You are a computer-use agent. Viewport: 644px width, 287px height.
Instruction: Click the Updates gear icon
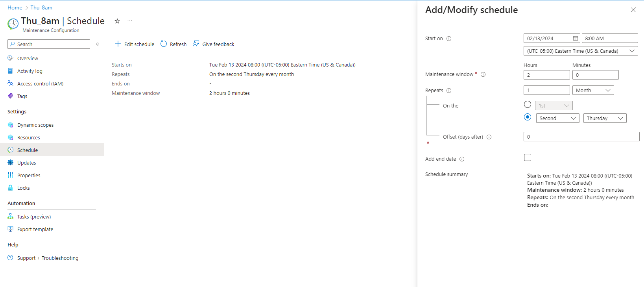point(11,163)
